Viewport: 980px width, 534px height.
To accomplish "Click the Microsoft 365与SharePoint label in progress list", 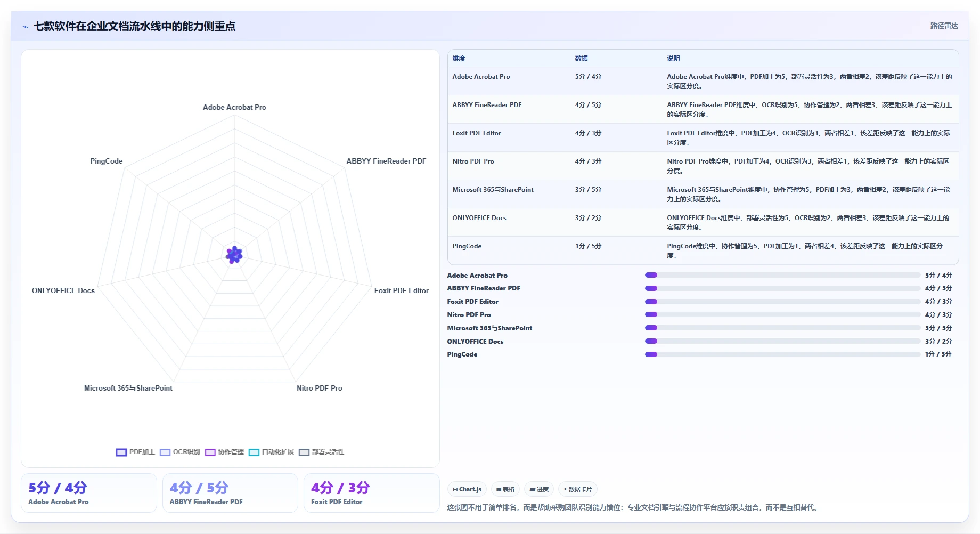I will click(x=489, y=328).
